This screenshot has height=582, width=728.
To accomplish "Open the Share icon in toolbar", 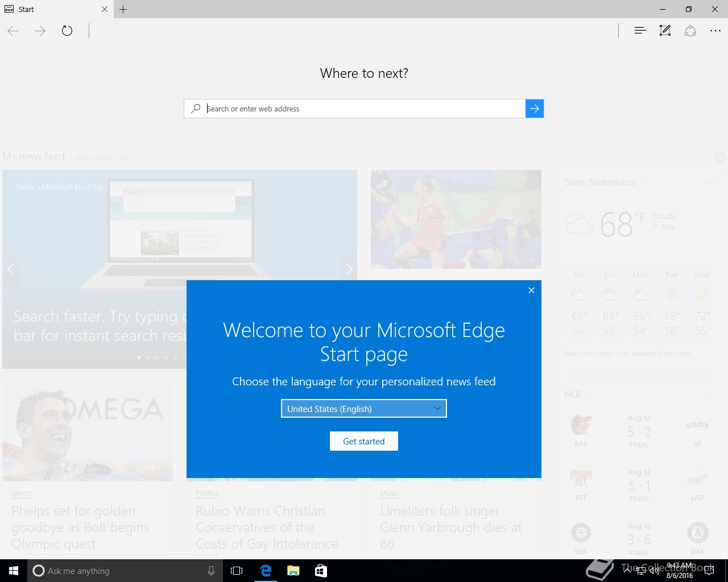I will point(690,31).
